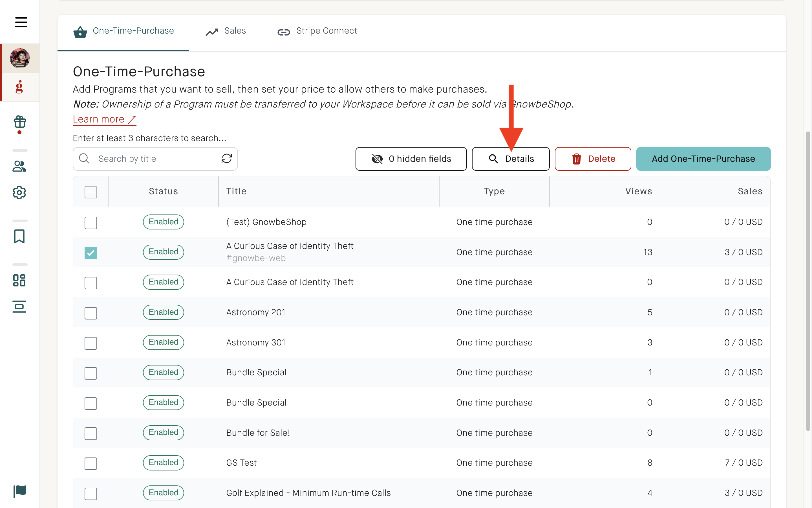The height and width of the screenshot is (508, 812).
Task: Click the (Test) GnowbeShop title
Action: (x=266, y=222)
